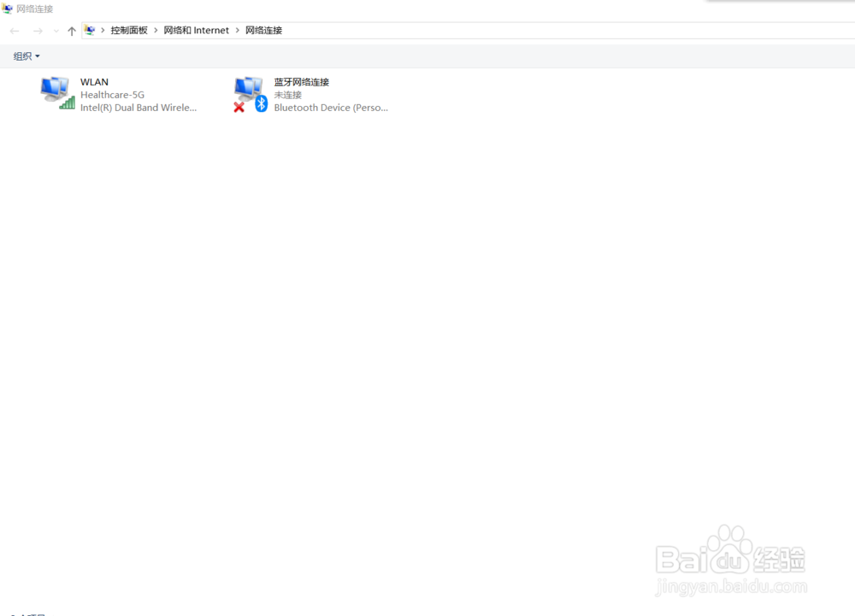Expand chevron after 控制面板 breadcrumb
The image size is (855, 616).
point(156,31)
